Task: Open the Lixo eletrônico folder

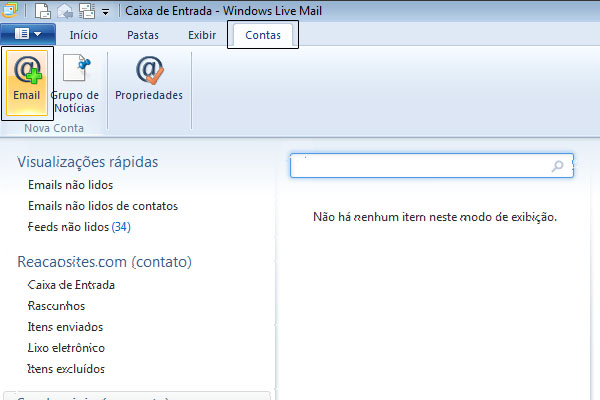Action: (66, 348)
